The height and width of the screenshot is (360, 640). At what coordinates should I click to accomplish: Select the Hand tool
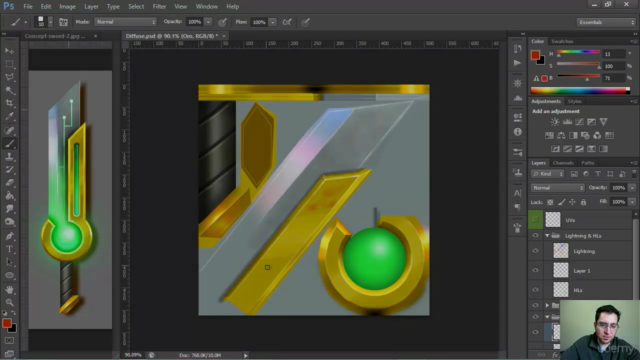[x=9, y=289]
